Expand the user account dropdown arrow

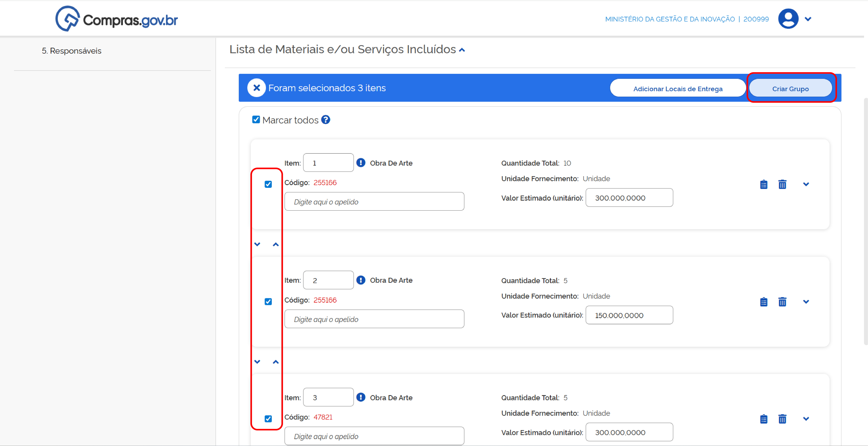pos(808,19)
